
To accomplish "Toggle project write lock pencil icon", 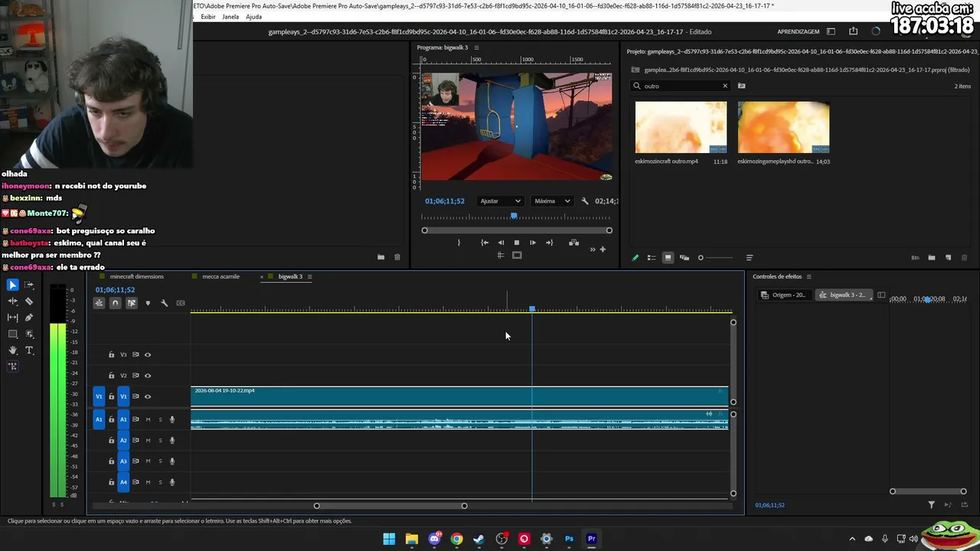I will [635, 258].
